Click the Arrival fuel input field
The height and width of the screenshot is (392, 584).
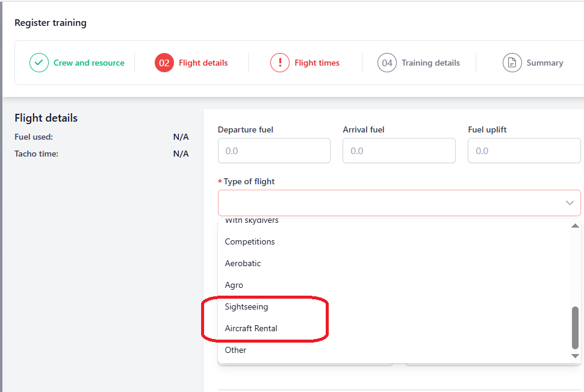pos(399,151)
